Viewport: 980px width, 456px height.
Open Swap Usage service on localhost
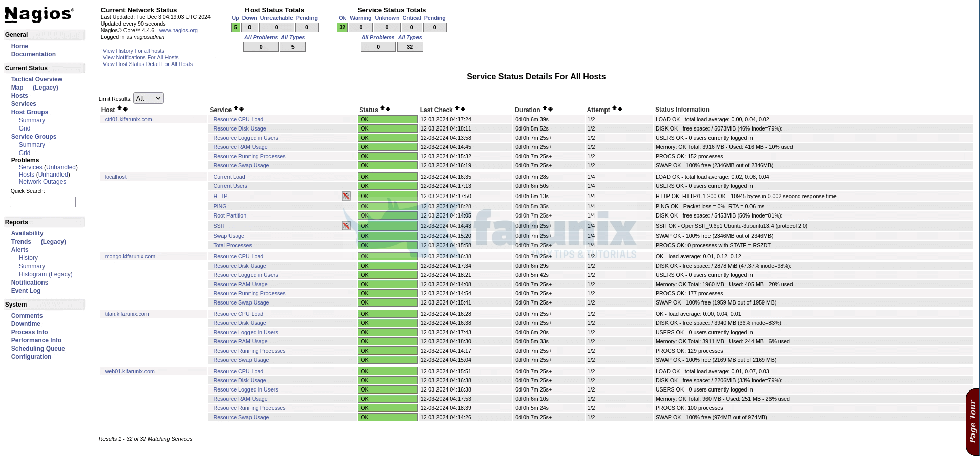point(228,236)
